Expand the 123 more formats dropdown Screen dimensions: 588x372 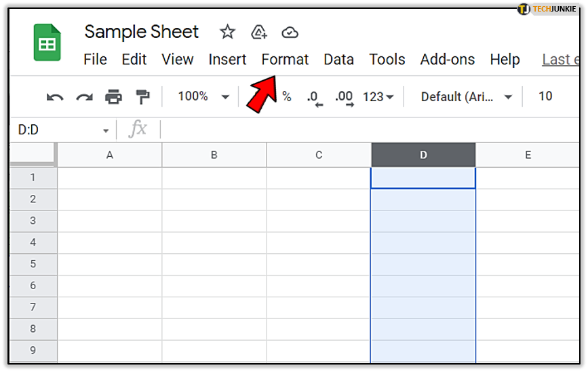(378, 97)
